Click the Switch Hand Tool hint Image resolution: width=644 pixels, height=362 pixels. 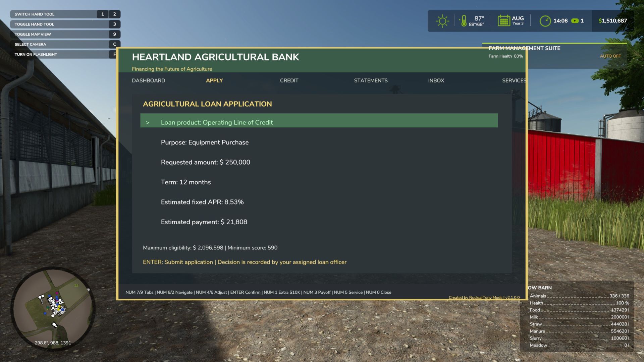pyautogui.click(x=34, y=14)
